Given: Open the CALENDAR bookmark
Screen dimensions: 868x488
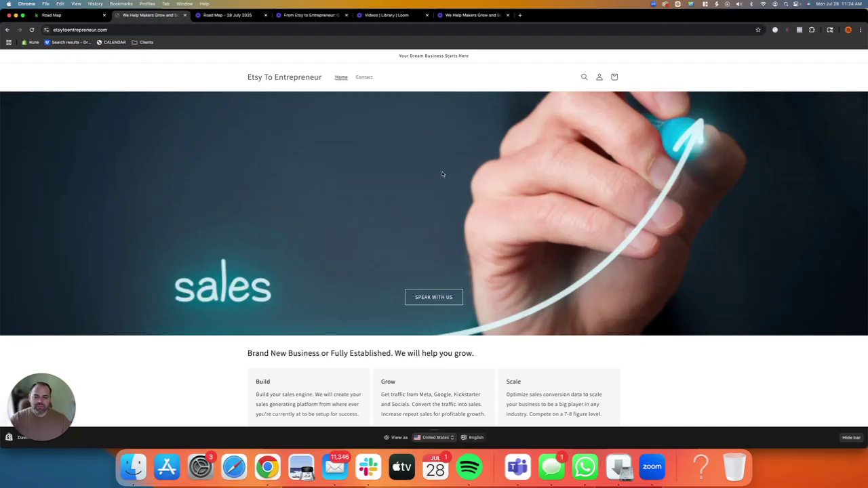Looking at the screenshot, I should click(111, 42).
